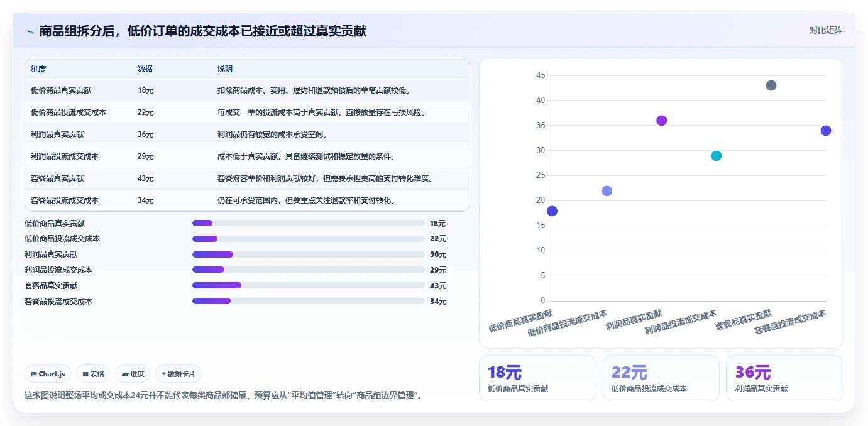Click description starting 每成交一单的投流成本
Screen dimensions: 868x426
322,112
